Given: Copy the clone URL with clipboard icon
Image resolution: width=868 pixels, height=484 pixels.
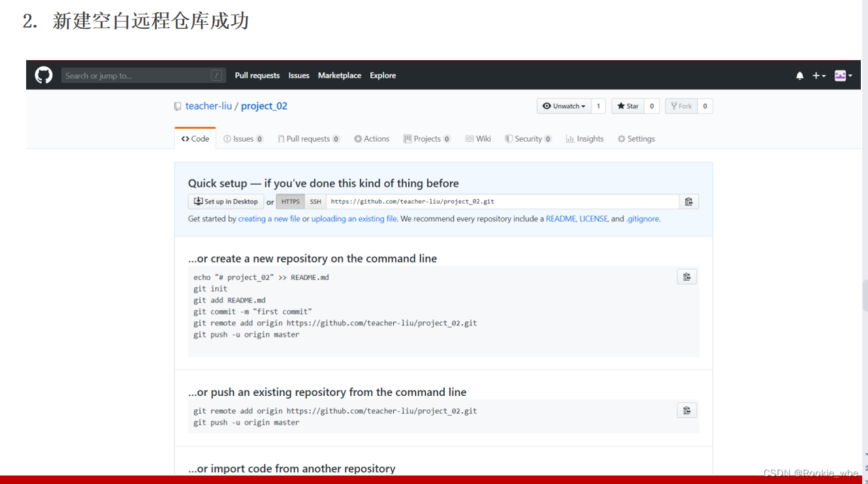Looking at the screenshot, I should pos(689,201).
